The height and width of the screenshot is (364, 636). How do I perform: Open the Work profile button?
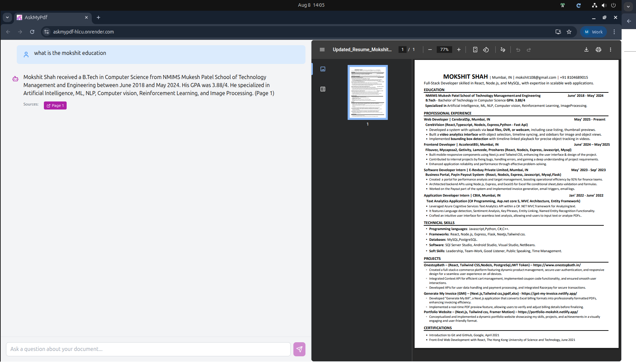point(593,32)
